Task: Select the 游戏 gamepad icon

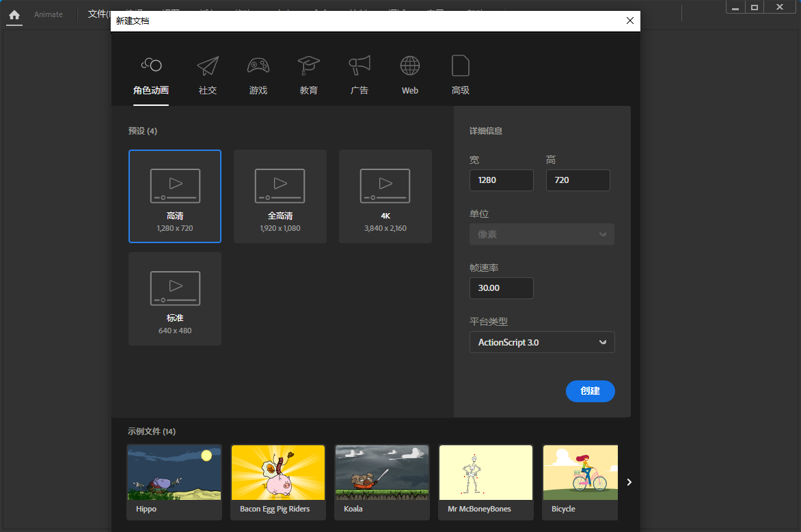Action: (258, 66)
